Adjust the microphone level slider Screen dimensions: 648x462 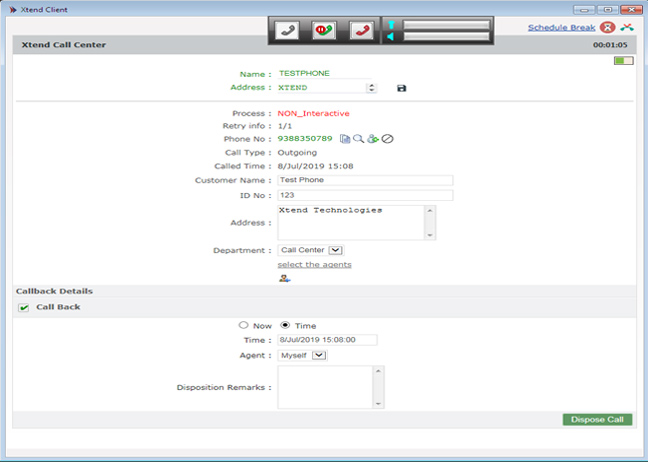[446, 25]
